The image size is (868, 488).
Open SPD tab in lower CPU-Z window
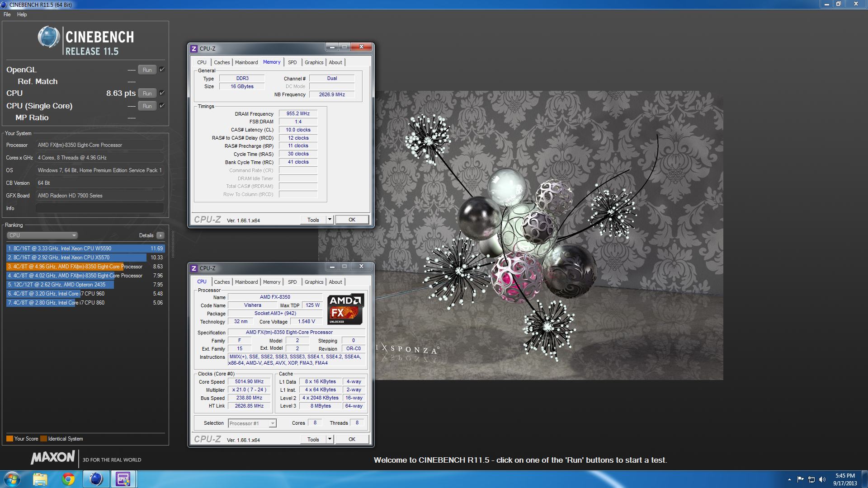coord(292,282)
